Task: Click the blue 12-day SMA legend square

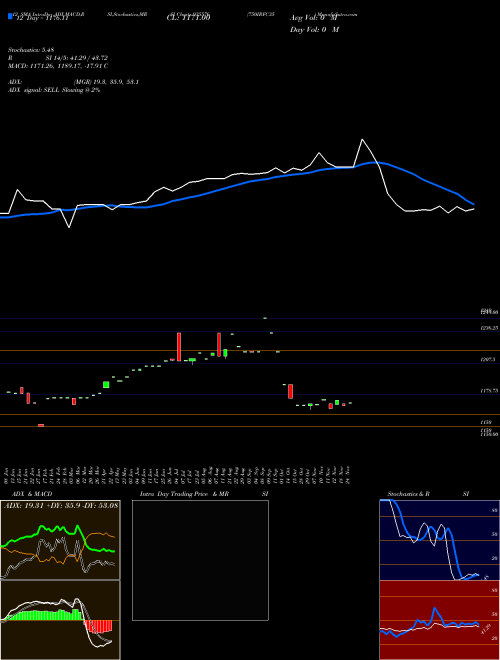Action: pyautogui.click(x=10, y=16)
